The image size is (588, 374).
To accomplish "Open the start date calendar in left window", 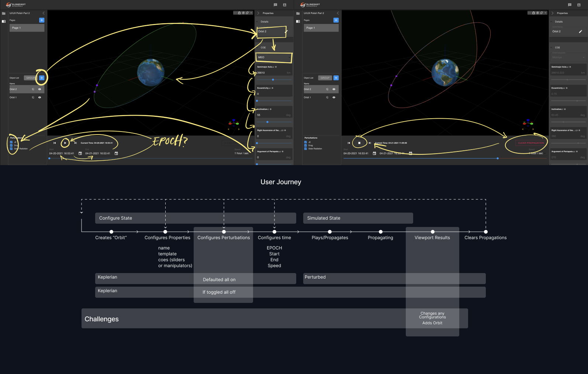I will (x=80, y=154).
